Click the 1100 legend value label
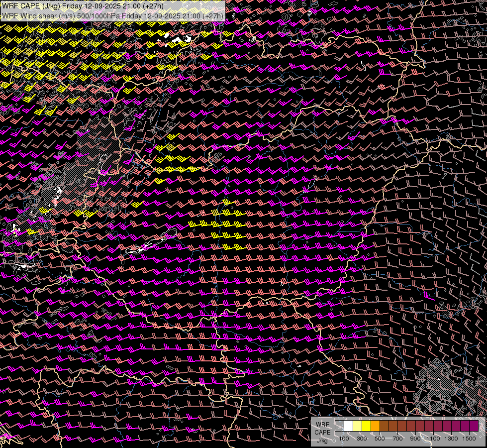The width and height of the screenshot is (487, 448). click(433, 439)
